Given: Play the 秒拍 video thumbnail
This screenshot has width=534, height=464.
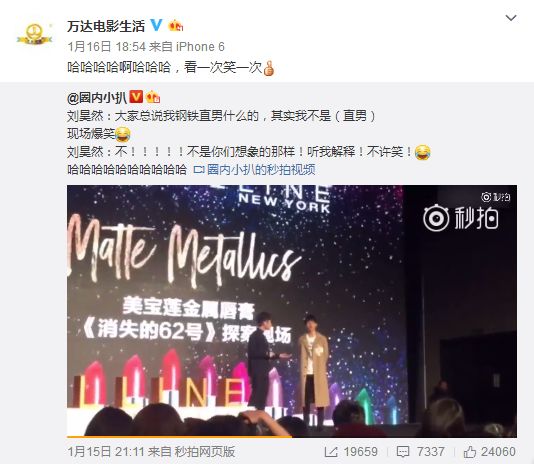Looking at the screenshot, I should (292, 311).
